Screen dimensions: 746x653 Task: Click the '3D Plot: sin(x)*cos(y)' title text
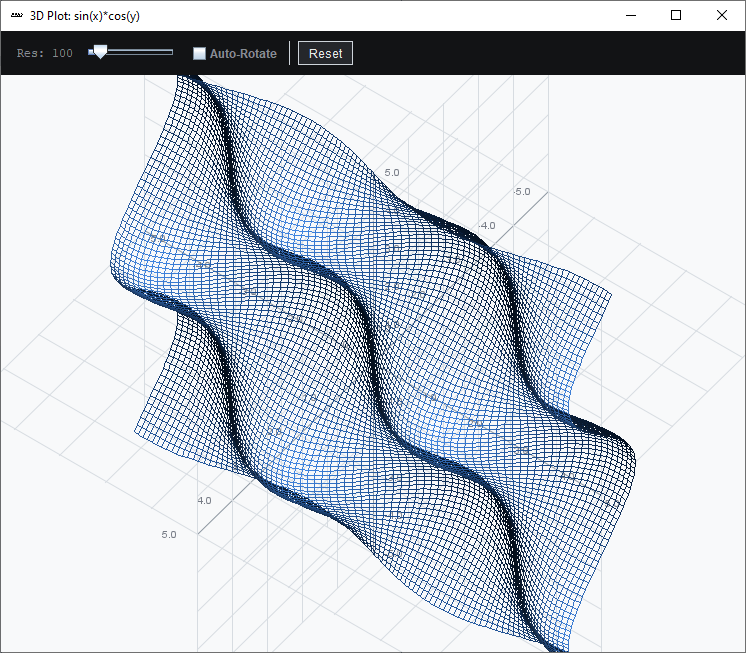tap(85, 16)
